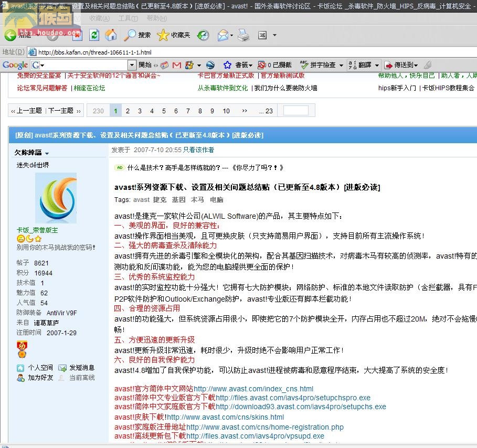Click the page number input box
Viewport: 477px width, 448px height.
pos(295,110)
